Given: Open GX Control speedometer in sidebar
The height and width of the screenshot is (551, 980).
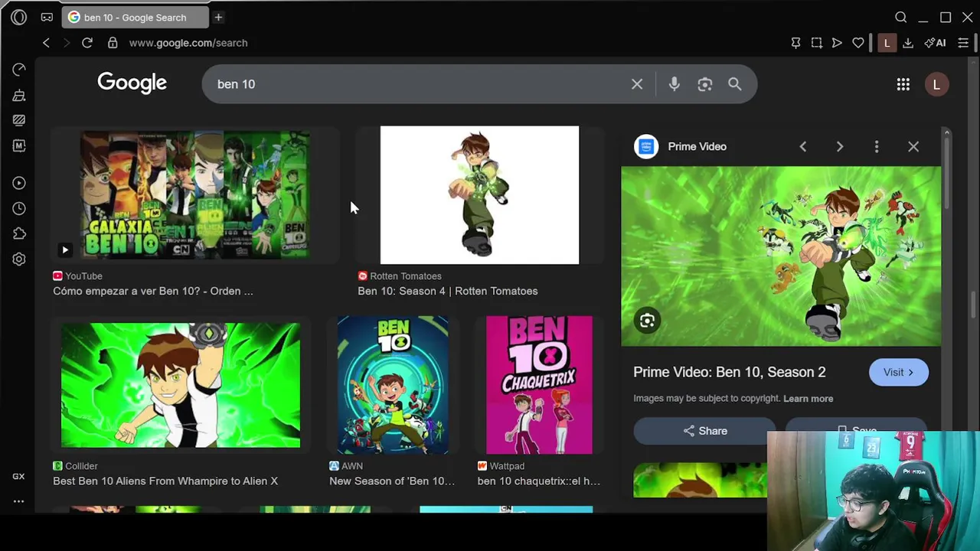Looking at the screenshot, I should click(19, 70).
